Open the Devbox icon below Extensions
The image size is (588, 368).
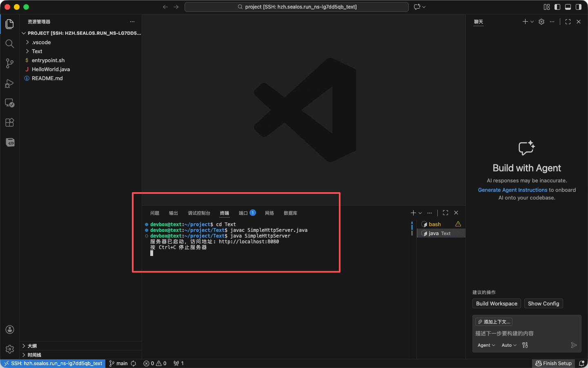point(10,142)
